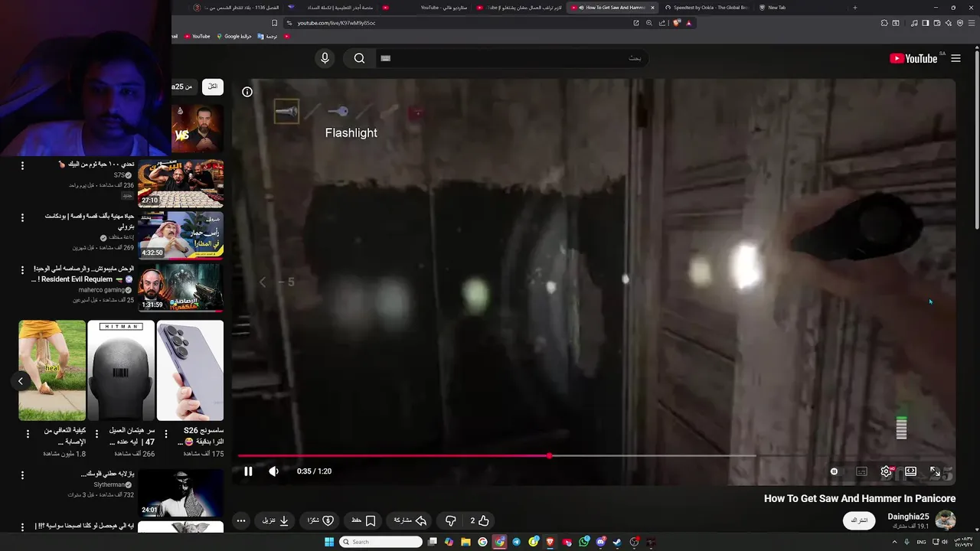Click the taskbar Search box
980x551 pixels.
(x=381, y=542)
